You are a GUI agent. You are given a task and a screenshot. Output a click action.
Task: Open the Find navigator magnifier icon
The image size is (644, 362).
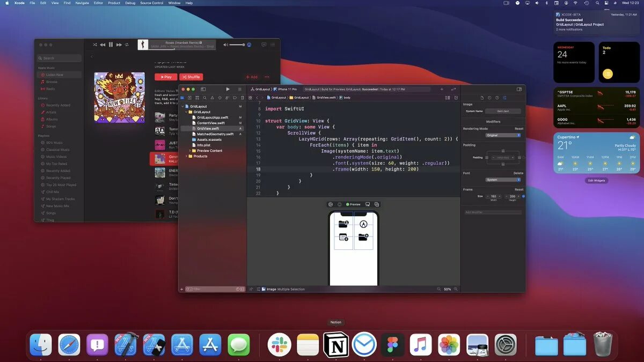[204, 98]
